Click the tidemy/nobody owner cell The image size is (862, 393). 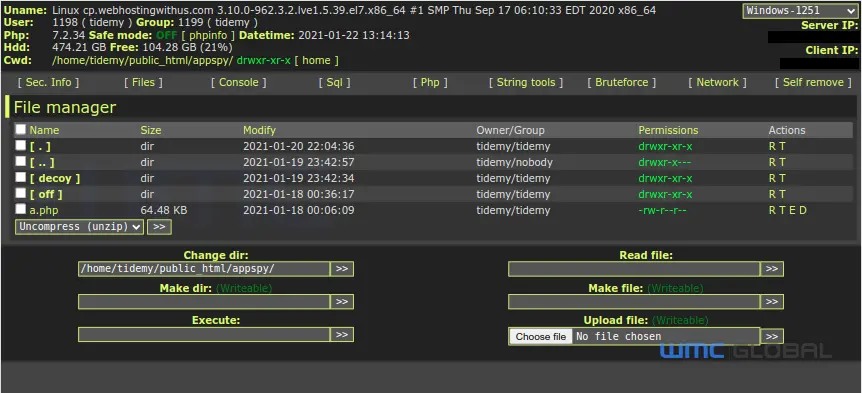(x=515, y=163)
